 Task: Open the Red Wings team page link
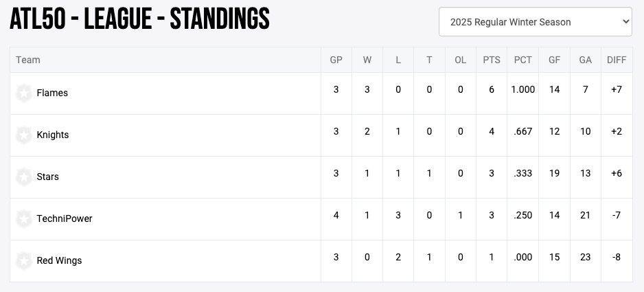(59, 261)
